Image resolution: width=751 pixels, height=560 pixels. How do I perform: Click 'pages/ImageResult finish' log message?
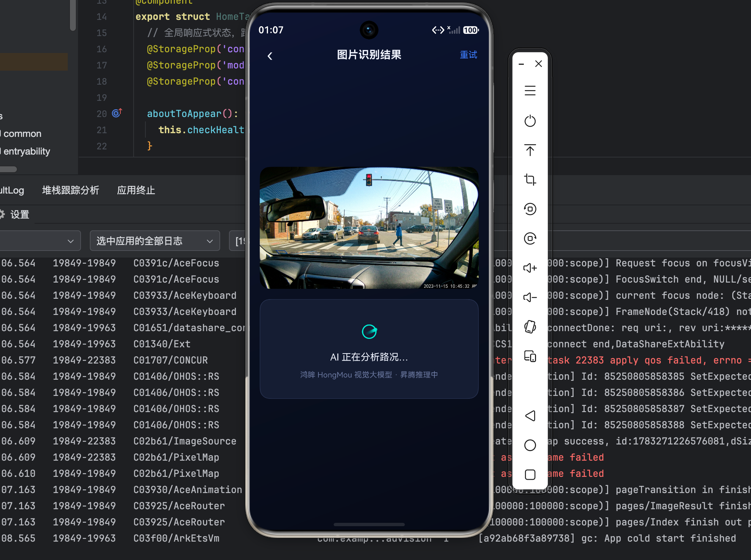point(683,506)
